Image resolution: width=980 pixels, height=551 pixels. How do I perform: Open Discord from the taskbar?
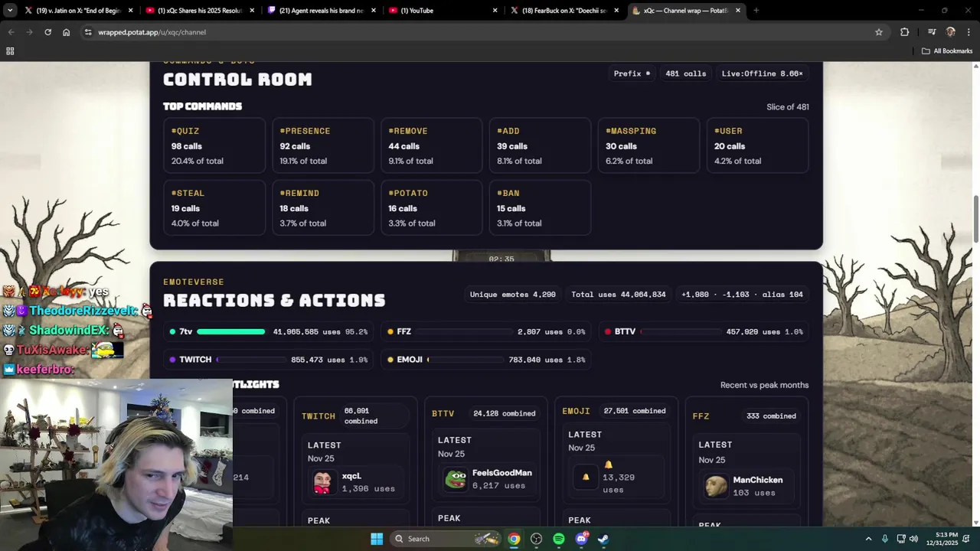point(582,539)
